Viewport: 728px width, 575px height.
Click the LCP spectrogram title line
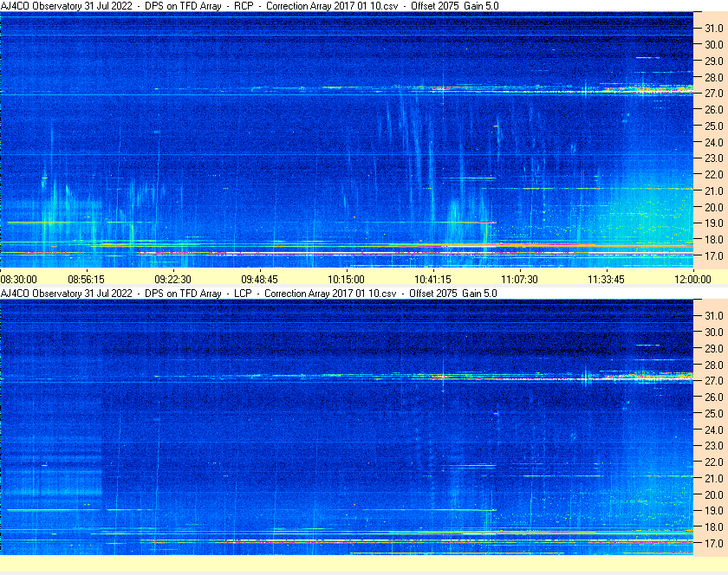[249, 294]
